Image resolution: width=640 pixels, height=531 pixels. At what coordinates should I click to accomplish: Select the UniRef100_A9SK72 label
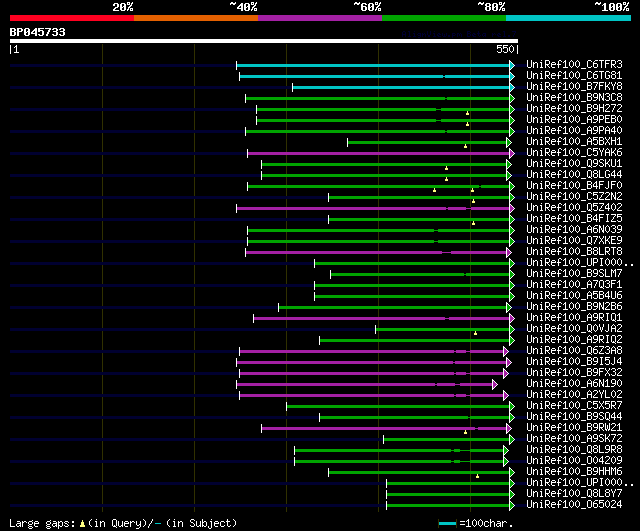[574, 439]
